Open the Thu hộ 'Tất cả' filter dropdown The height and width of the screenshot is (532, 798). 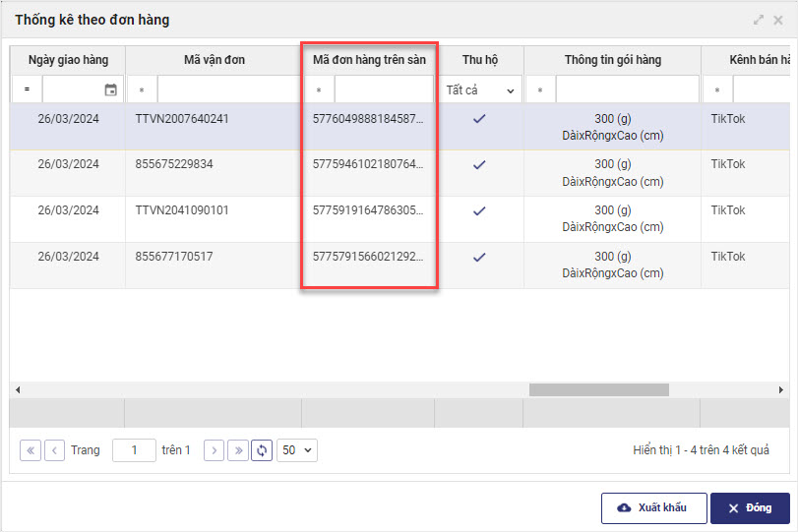tap(480, 90)
